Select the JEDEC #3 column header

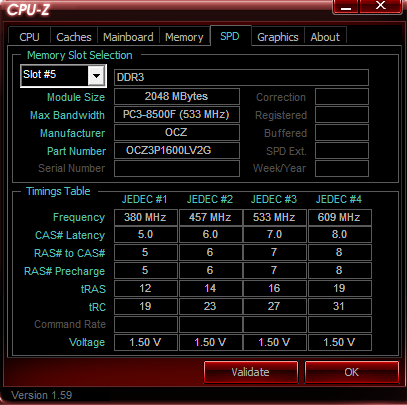pos(274,199)
